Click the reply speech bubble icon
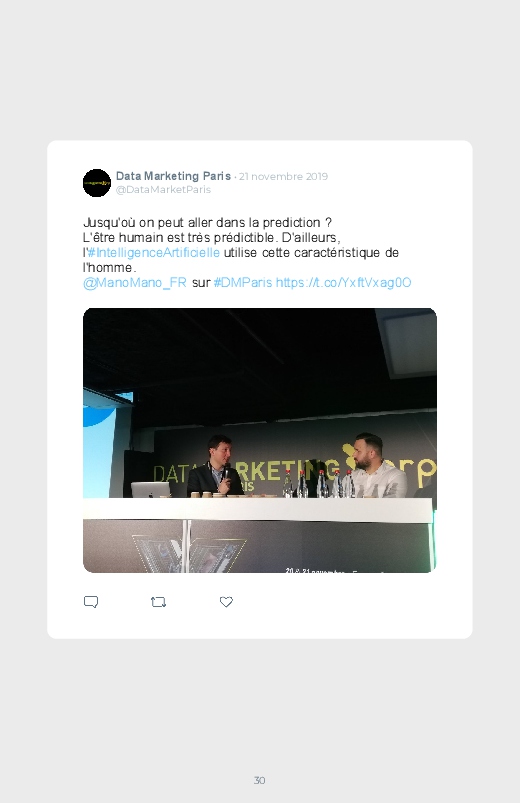This screenshot has height=803, width=520. 91,602
